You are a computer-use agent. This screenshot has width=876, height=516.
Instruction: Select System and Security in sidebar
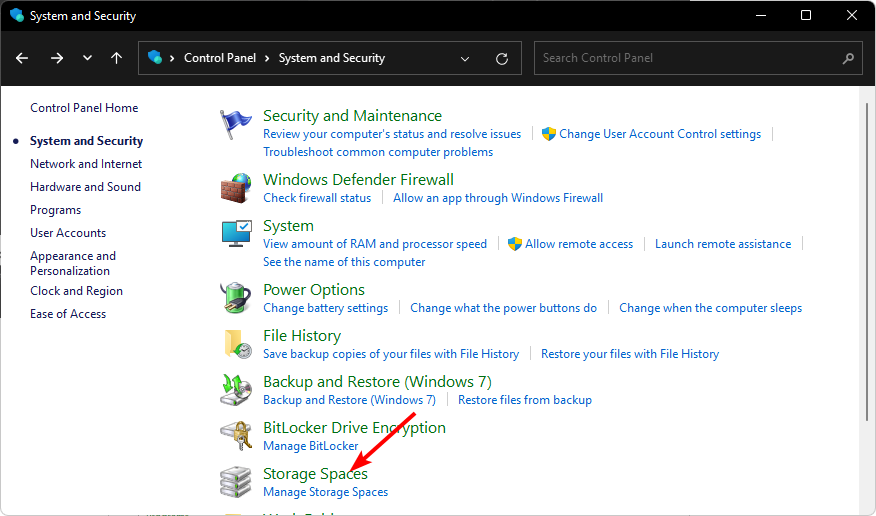pyautogui.click(x=87, y=141)
